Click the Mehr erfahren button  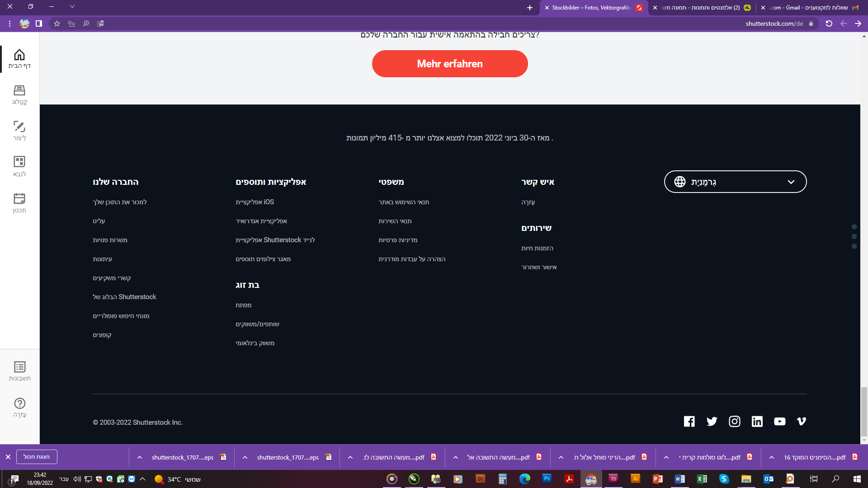pyautogui.click(x=449, y=64)
